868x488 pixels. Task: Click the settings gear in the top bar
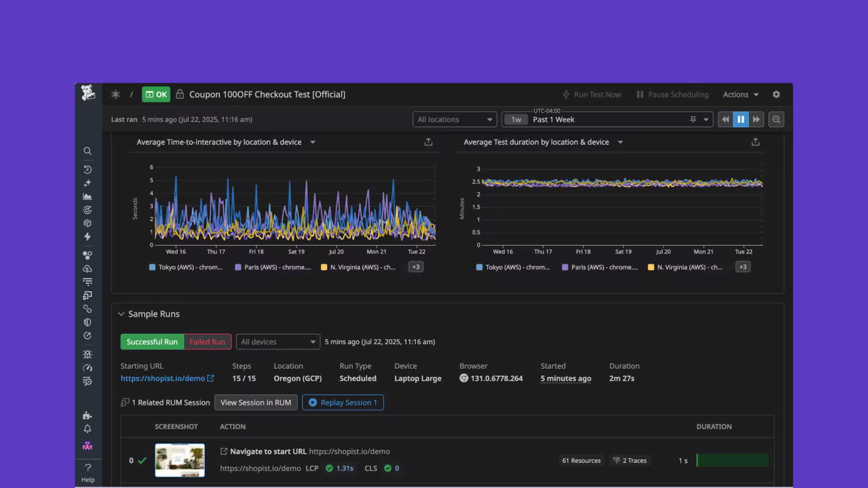pos(776,94)
